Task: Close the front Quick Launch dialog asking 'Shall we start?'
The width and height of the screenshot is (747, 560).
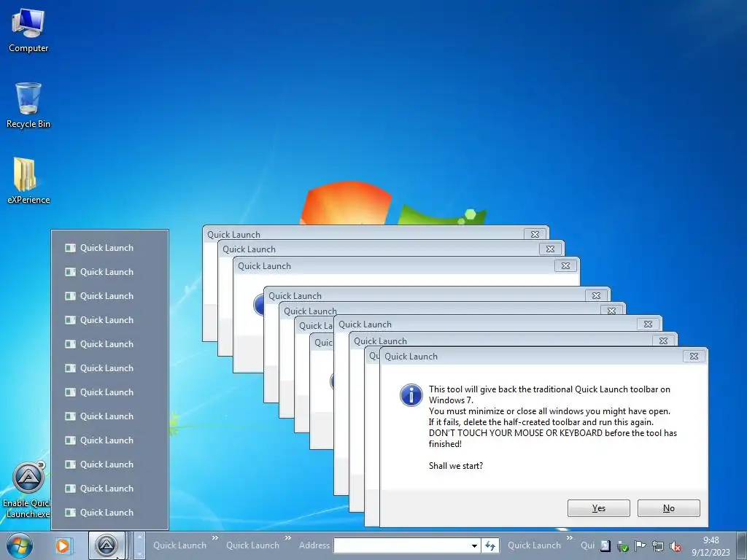Action: pyautogui.click(x=694, y=356)
